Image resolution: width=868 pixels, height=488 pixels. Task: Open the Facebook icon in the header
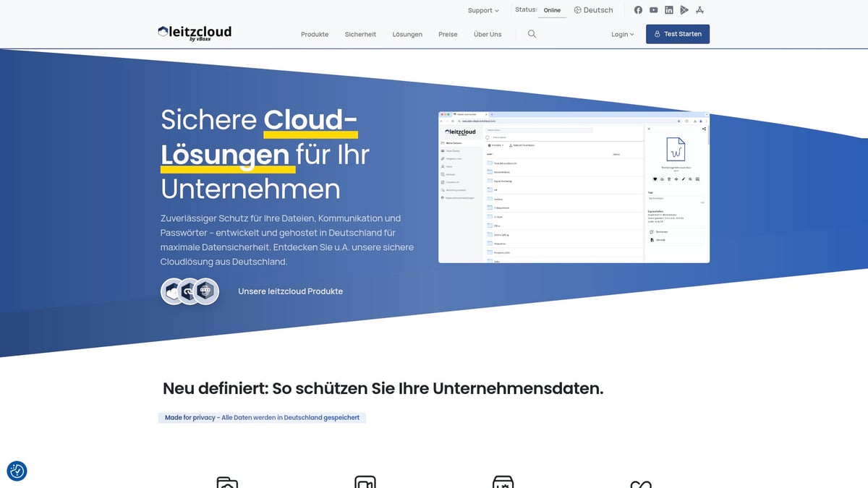click(x=638, y=9)
